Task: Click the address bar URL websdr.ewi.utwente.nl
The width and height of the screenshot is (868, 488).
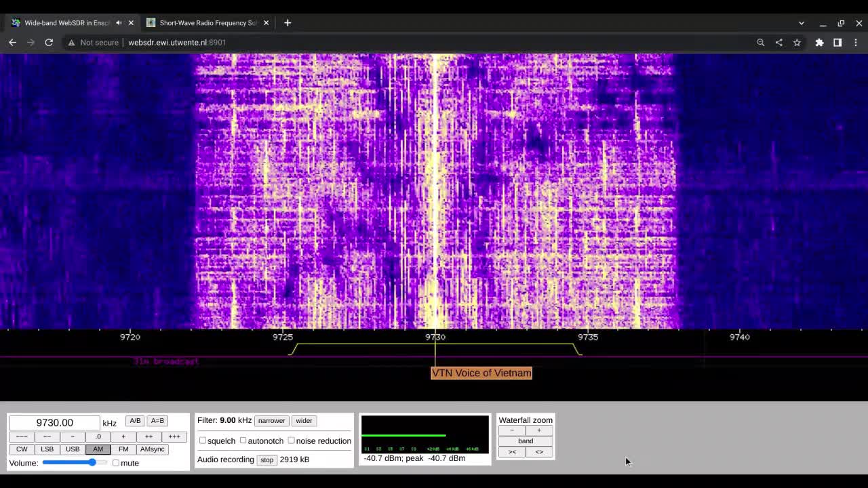Action: (177, 42)
